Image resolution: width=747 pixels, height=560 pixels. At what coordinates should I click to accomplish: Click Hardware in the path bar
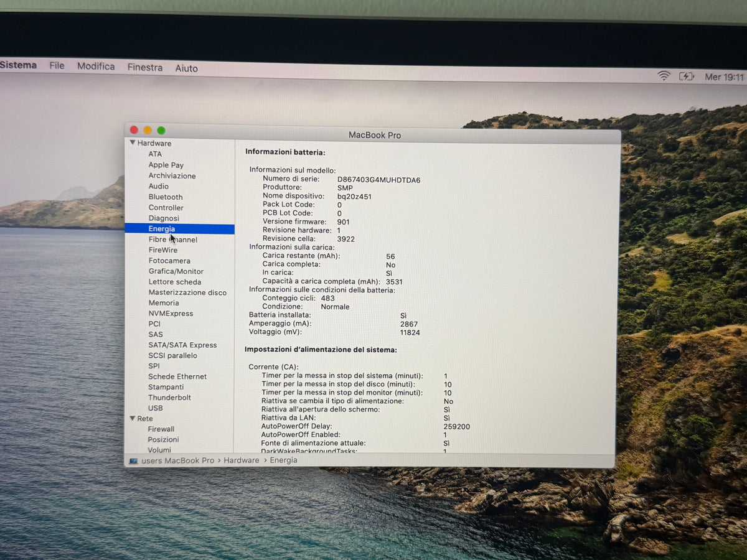coord(242,460)
